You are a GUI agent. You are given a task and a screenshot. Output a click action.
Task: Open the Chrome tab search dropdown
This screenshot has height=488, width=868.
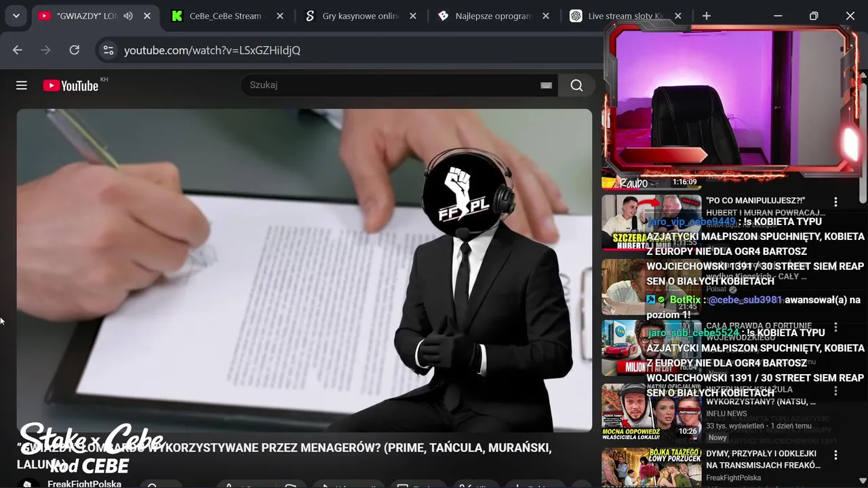point(16,16)
